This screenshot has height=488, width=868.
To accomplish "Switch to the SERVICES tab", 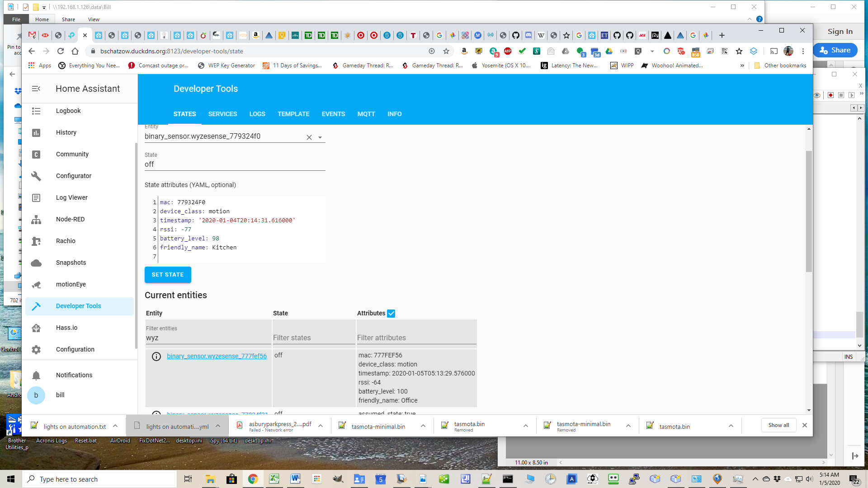I will pos(222,114).
